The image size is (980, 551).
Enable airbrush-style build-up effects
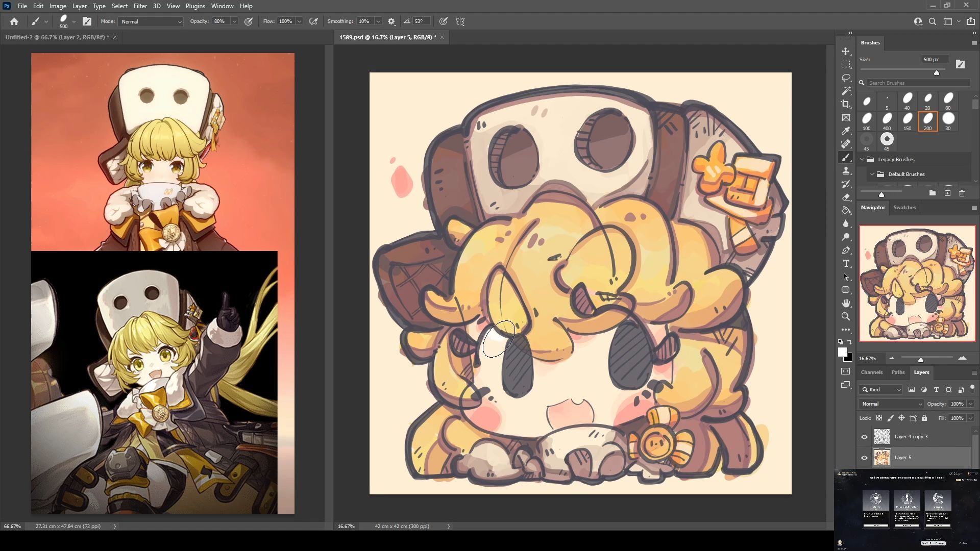313,21
